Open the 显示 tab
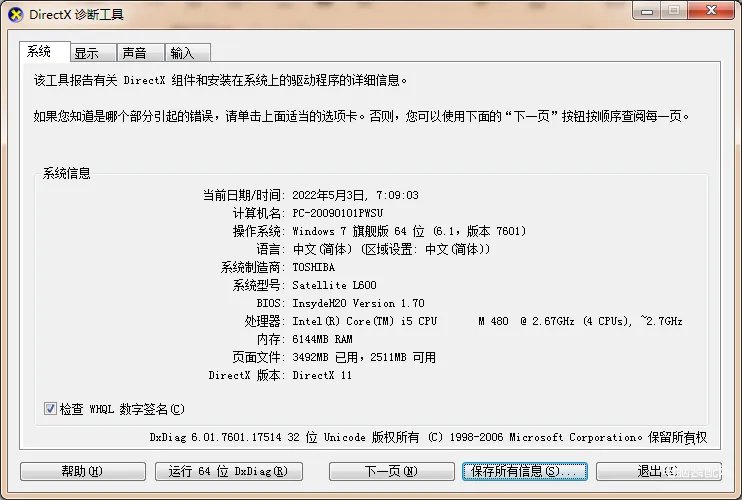742x500 pixels. click(94, 53)
